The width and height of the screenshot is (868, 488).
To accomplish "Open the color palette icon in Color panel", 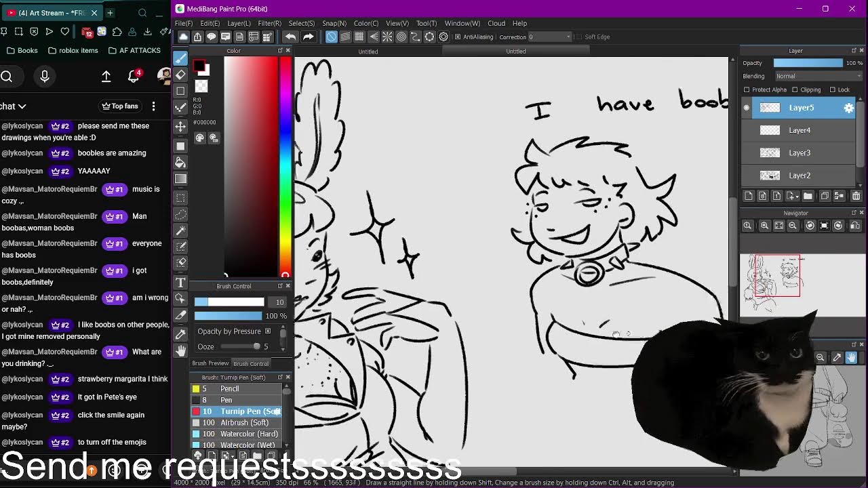I will point(200,138).
